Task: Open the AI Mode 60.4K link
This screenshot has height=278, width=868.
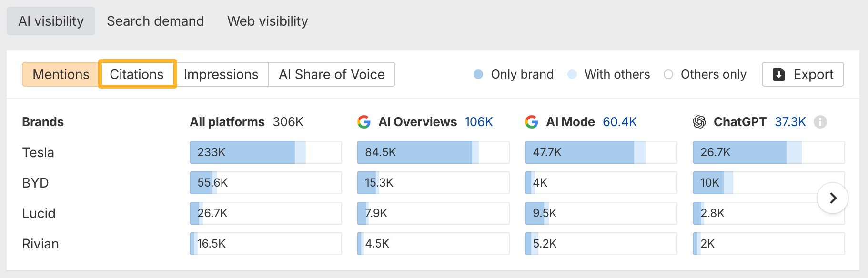Action: pyautogui.click(x=619, y=122)
